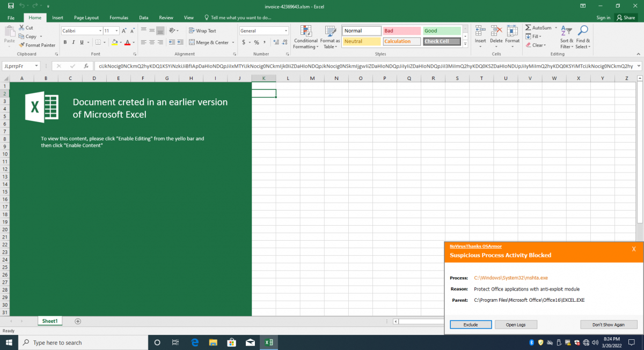This screenshot has height=350, width=644.
Task: Expand the Name Box dropdown
Action: 36,66
